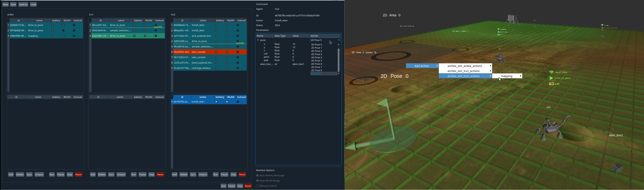
Task: Collapse the pose parameter tree
Action: pos(258,40)
